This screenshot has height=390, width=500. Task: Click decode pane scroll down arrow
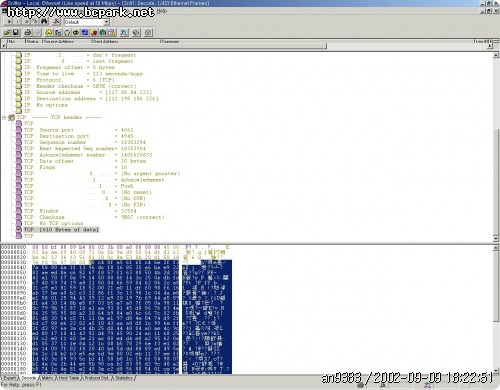[x=496, y=238]
